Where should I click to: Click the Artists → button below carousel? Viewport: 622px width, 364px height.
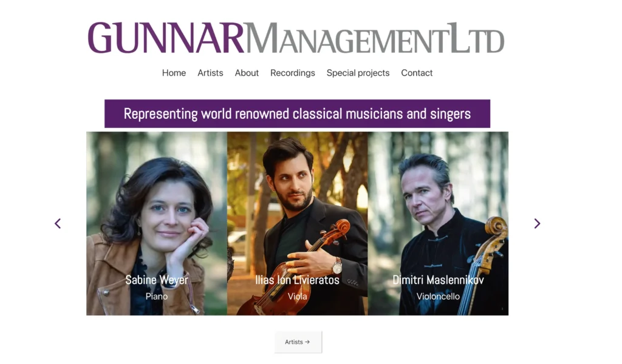tap(298, 342)
